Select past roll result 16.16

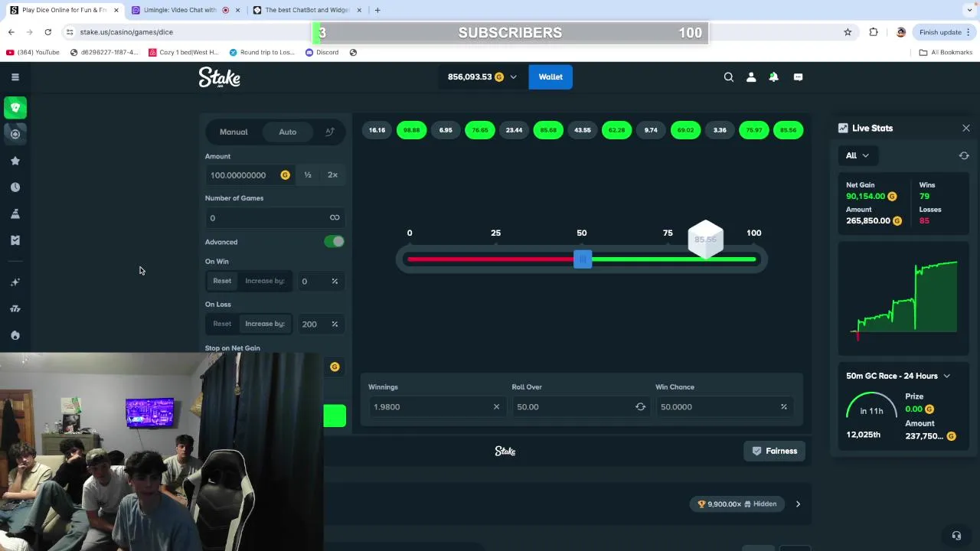pyautogui.click(x=377, y=130)
